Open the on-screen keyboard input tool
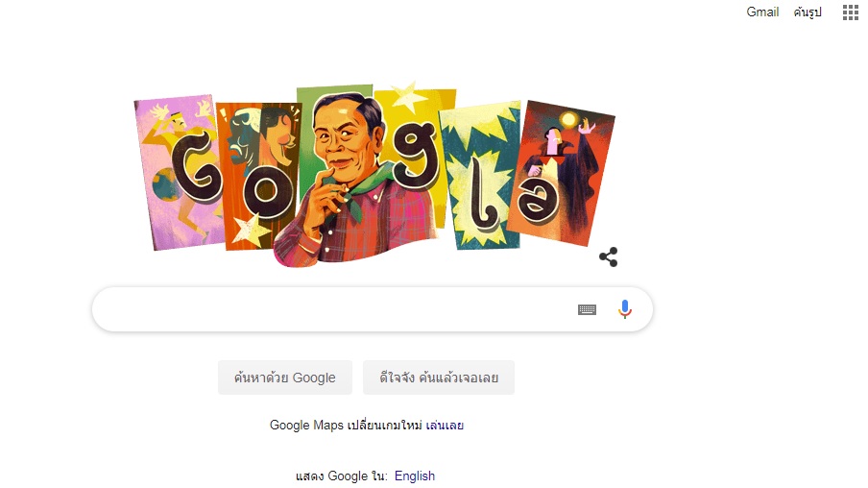Viewport: 868px width, 488px height. click(587, 309)
